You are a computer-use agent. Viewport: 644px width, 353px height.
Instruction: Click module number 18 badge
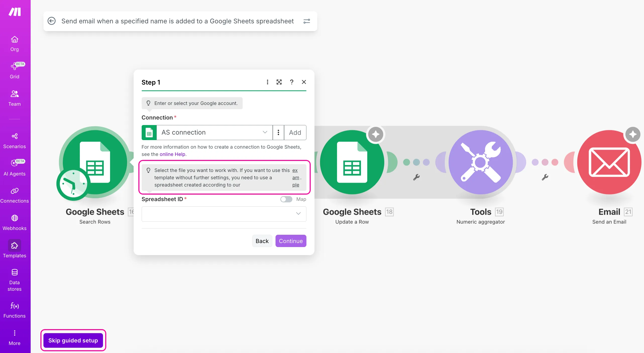point(389,212)
